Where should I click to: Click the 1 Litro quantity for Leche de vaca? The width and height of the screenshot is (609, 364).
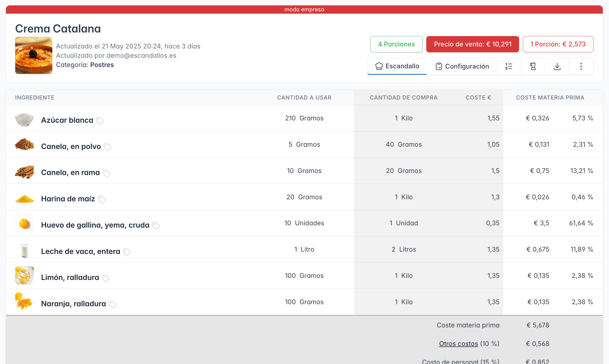(304, 249)
